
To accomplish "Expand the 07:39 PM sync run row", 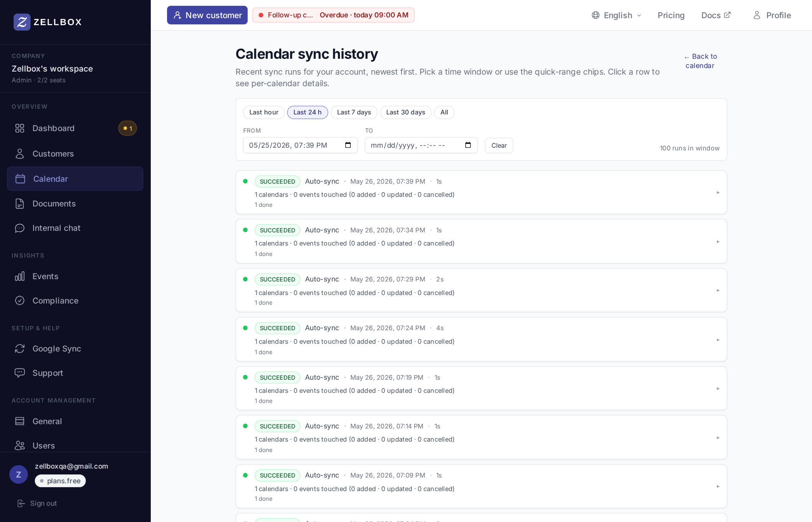I will (481, 193).
